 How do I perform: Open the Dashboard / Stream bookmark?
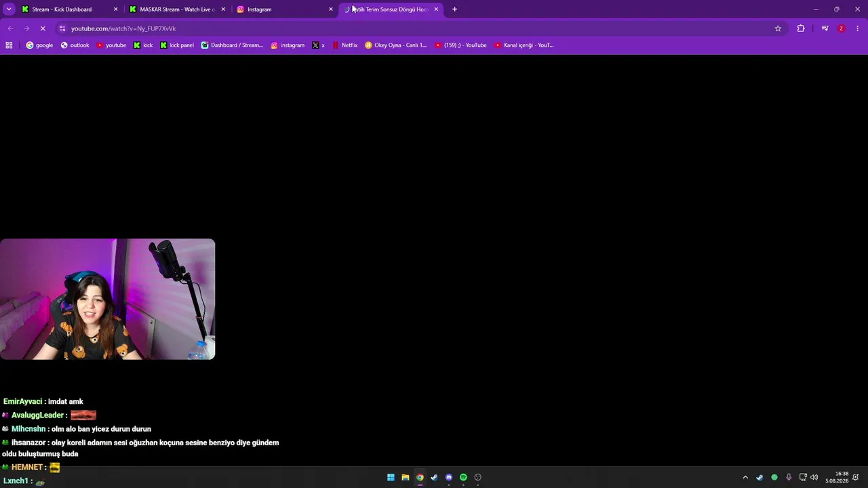click(232, 45)
